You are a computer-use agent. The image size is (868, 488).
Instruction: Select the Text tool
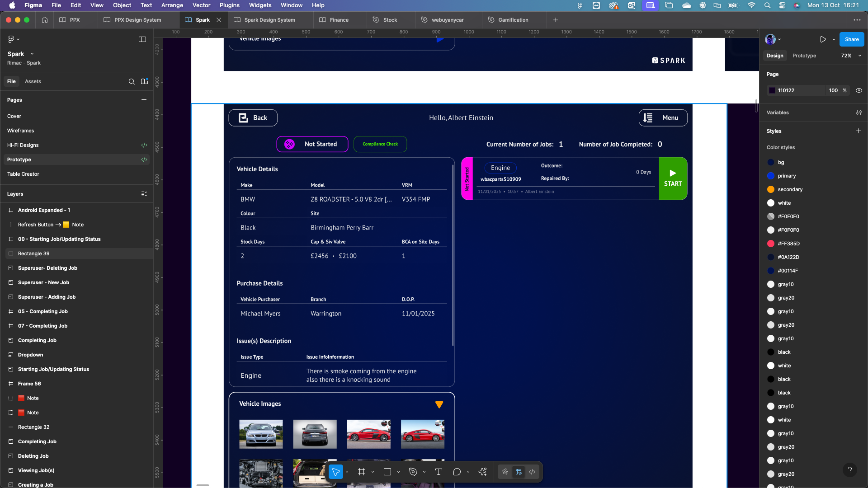coord(439,472)
